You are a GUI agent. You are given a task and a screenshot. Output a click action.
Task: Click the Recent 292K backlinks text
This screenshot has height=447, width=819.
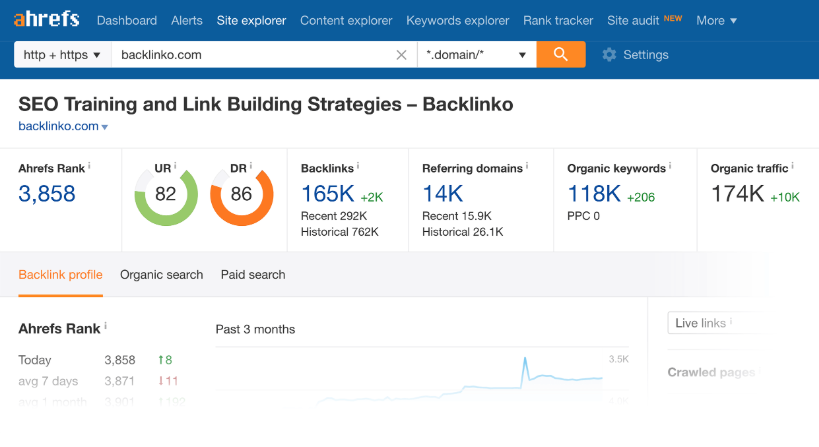click(x=334, y=216)
